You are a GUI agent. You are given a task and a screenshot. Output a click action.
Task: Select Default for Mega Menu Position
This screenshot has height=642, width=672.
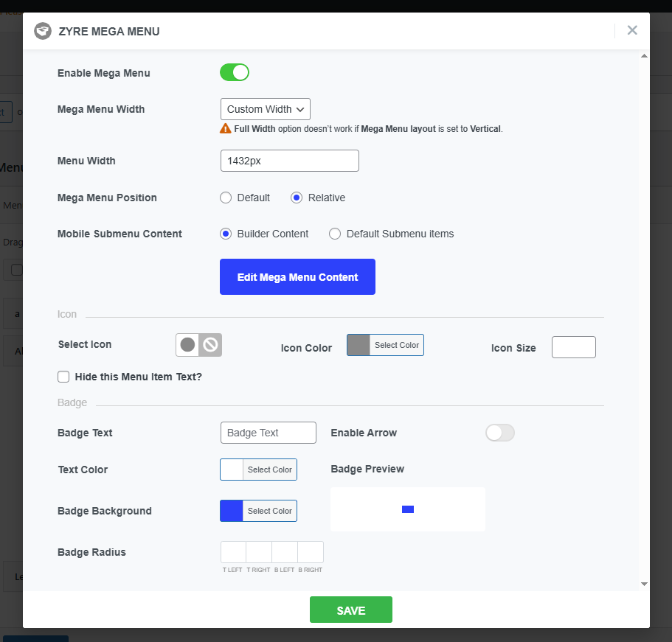(226, 198)
